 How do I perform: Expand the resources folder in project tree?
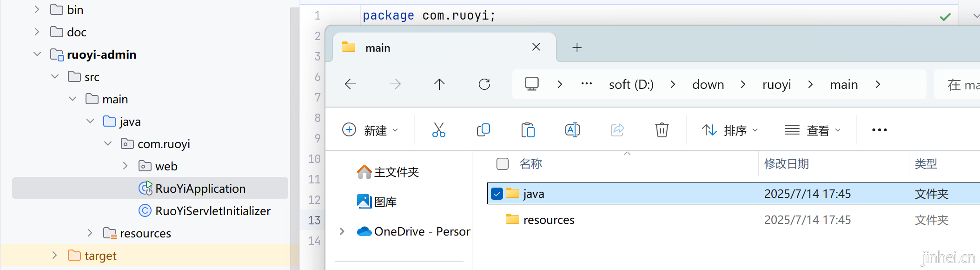coord(90,233)
